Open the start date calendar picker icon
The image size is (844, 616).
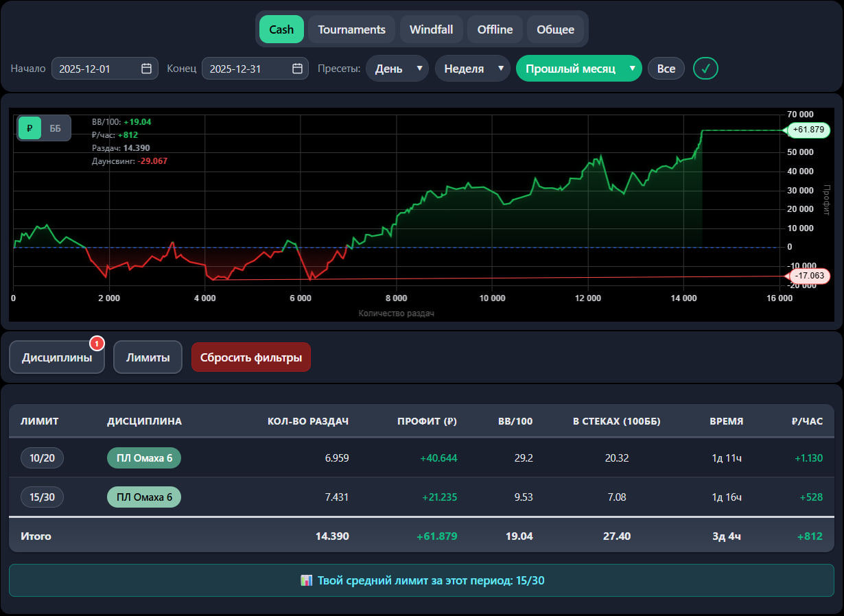(x=146, y=69)
